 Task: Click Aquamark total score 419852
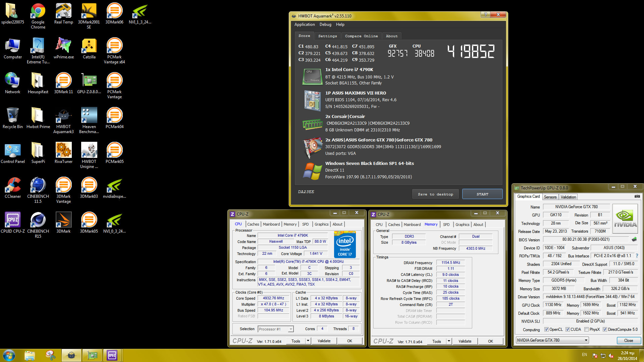(471, 52)
